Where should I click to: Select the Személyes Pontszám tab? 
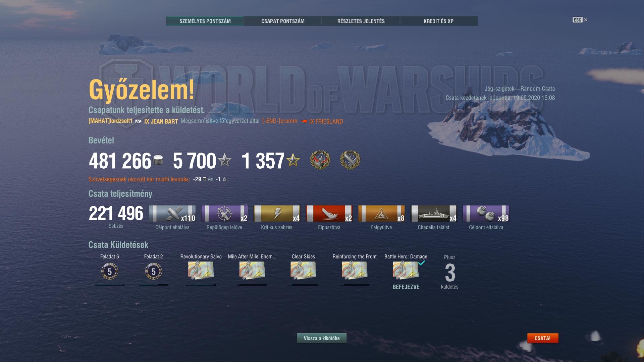click(x=205, y=21)
